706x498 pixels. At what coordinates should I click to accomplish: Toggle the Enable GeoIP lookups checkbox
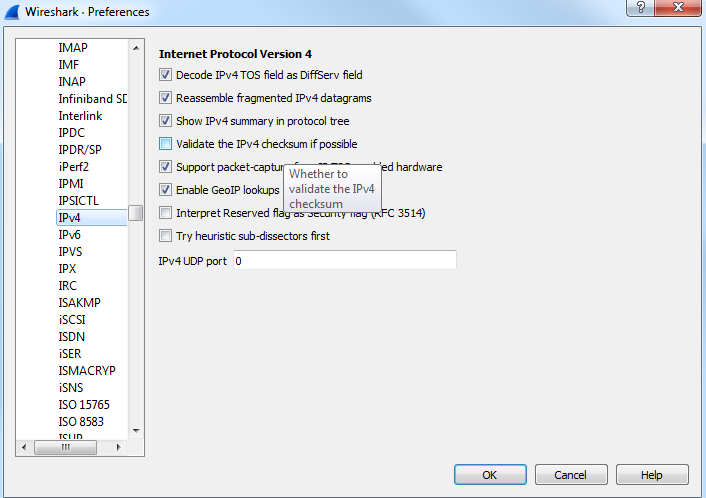[x=166, y=190]
